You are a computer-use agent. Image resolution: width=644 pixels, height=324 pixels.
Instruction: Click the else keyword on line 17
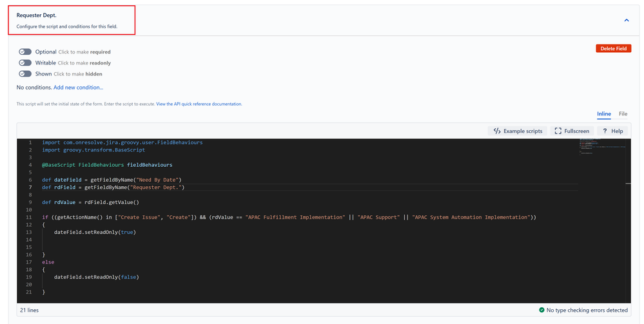pyautogui.click(x=48, y=262)
